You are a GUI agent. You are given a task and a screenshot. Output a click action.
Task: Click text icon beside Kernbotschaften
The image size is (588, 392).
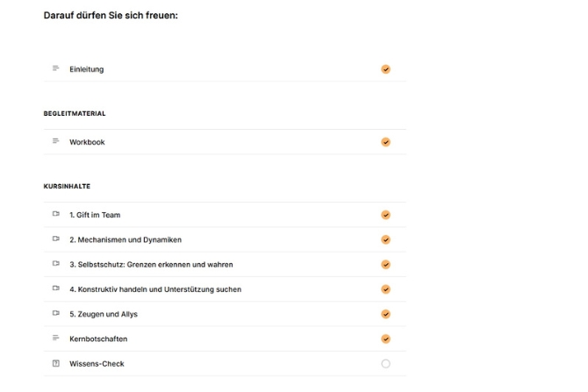pyautogui.click(x=55, y=339)
